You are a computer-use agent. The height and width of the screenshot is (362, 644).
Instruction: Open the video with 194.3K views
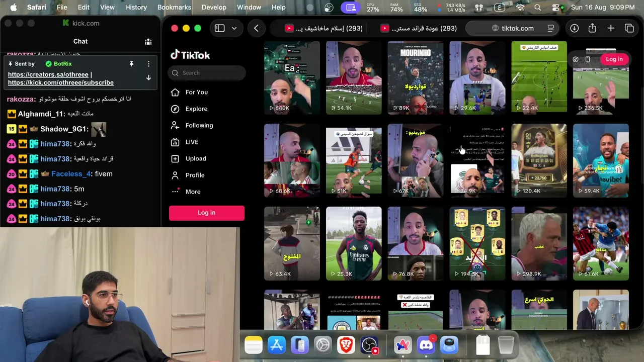(477, 244)
